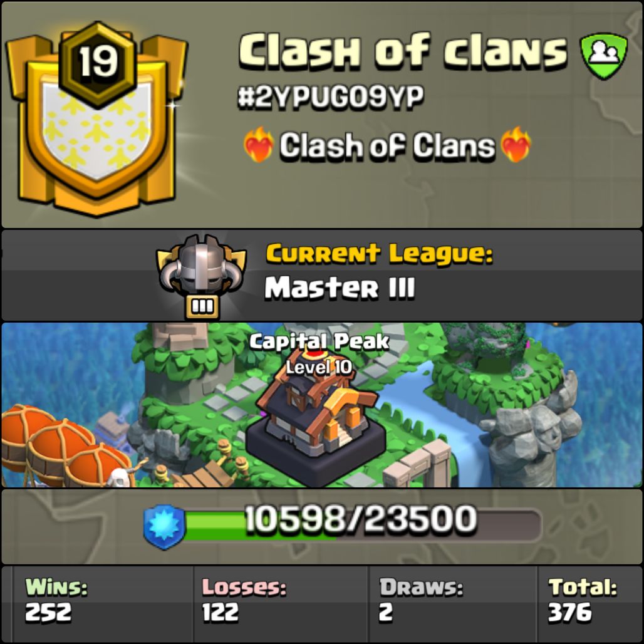Viewport: 644px width, 644px height.
Task: Select the clan tag #2YPUGO9YP
Action: tap(331, 97)
